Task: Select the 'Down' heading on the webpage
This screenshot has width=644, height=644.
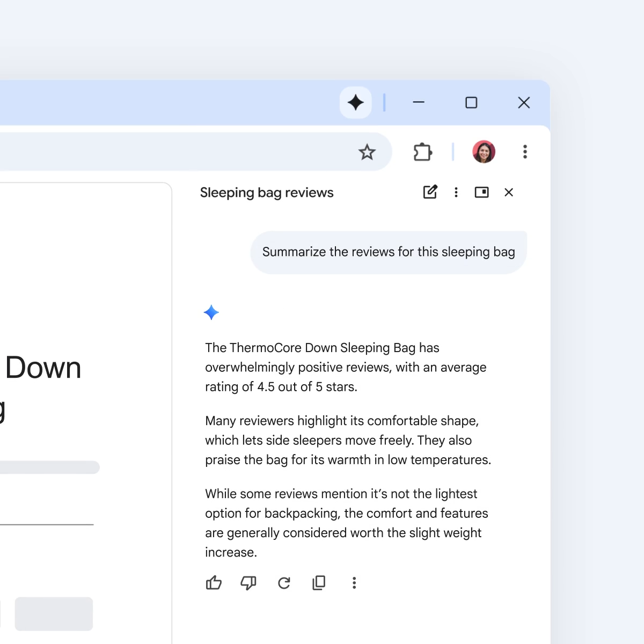Action: pyautogui.click(x=43, y=368)
